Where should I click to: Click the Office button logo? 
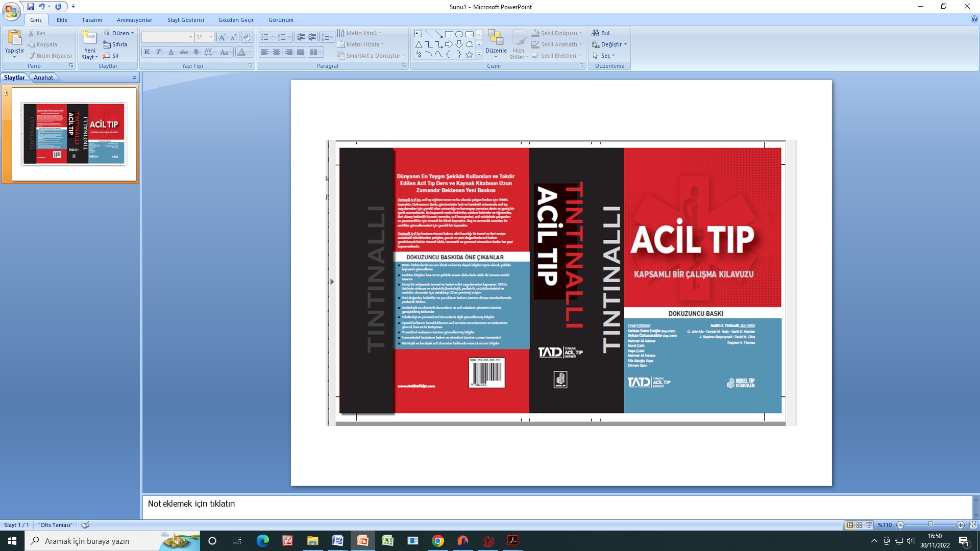pos(11,11)
